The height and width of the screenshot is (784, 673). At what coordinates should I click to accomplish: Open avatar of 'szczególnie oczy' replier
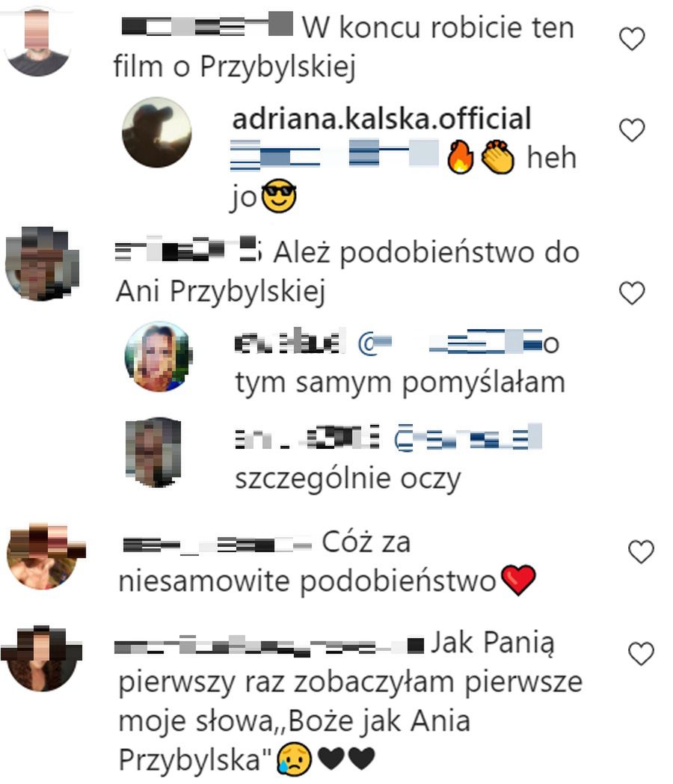coord(153,452)
